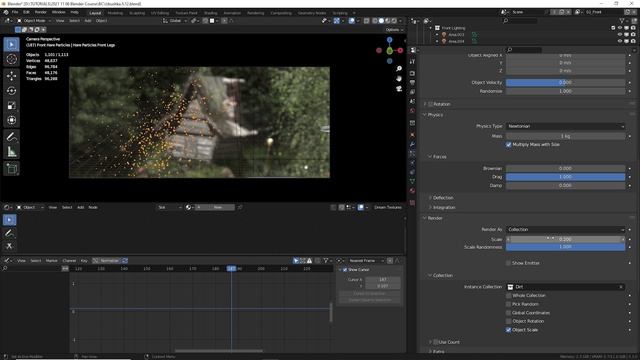Click the properties panel search field
The height and width of the screenshot is (360, 640).
click(524, 50)
